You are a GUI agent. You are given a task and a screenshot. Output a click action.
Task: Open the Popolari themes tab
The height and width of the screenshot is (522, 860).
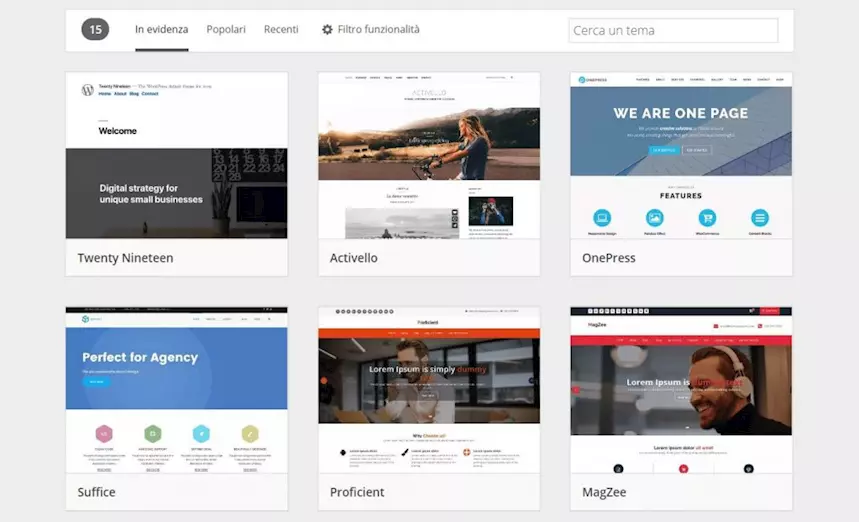[226, 30]
